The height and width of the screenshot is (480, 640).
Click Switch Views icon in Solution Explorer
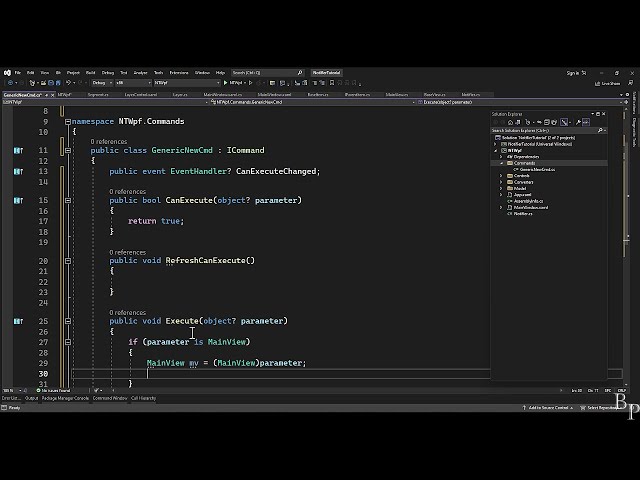[x=518, y=122]
